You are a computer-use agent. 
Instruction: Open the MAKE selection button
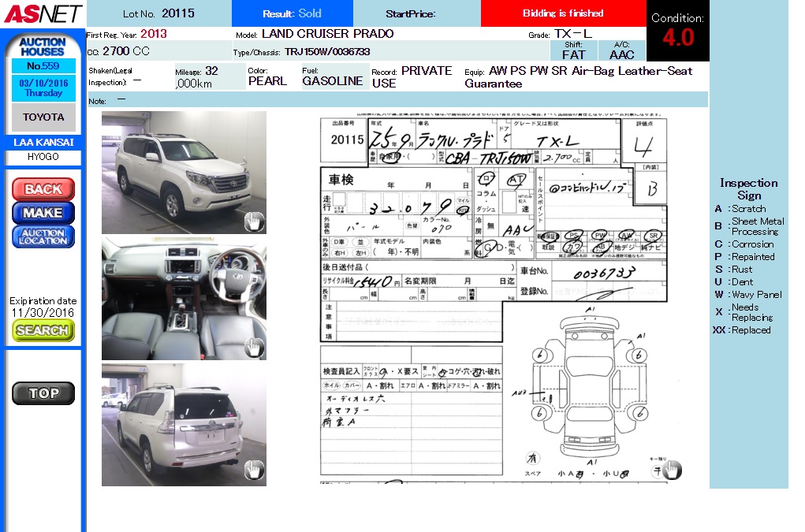pos(43,213)
